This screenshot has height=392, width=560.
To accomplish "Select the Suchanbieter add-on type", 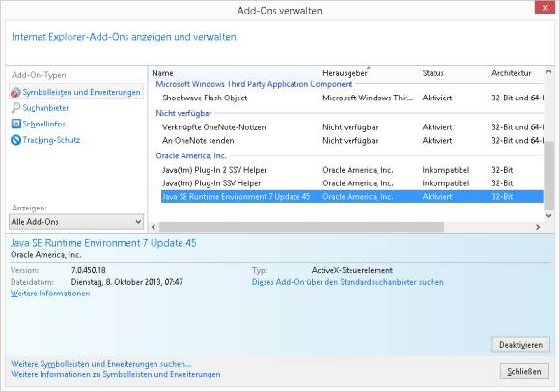I will (x=45, y=108).
